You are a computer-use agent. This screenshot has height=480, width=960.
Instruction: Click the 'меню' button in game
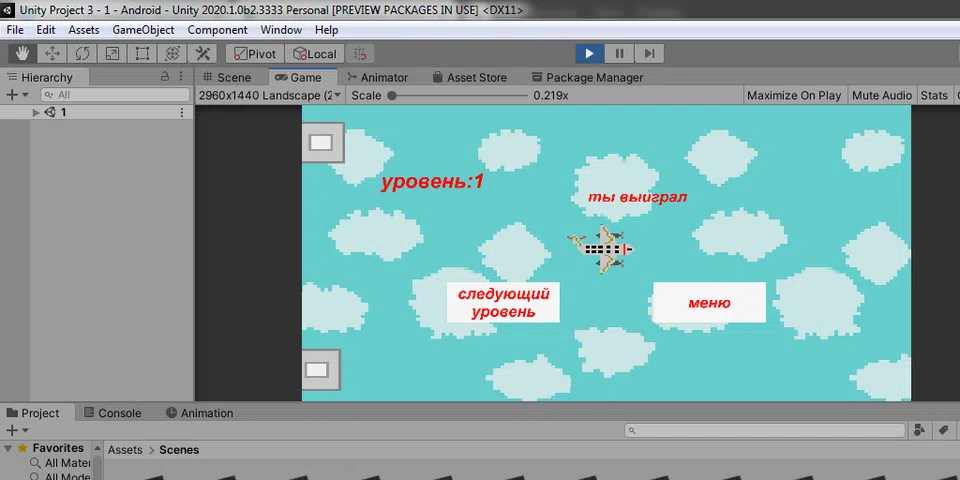click(709, 303)
